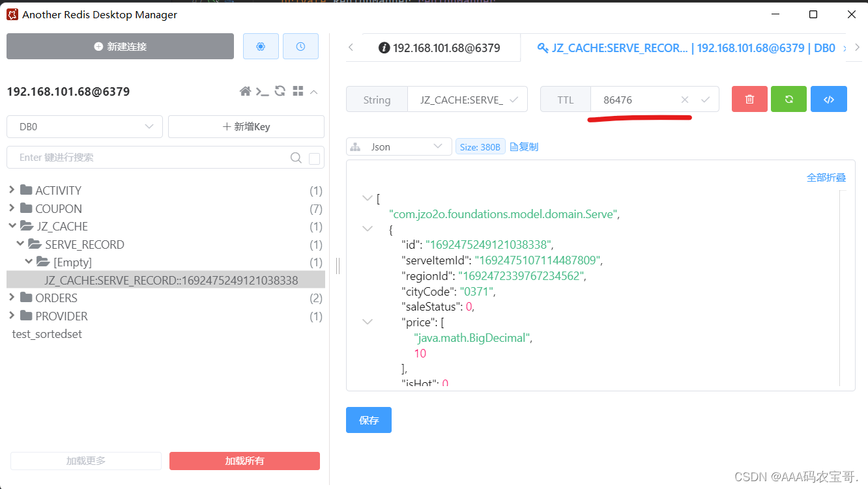Toggle the exact search checkbox

(314, 158)
